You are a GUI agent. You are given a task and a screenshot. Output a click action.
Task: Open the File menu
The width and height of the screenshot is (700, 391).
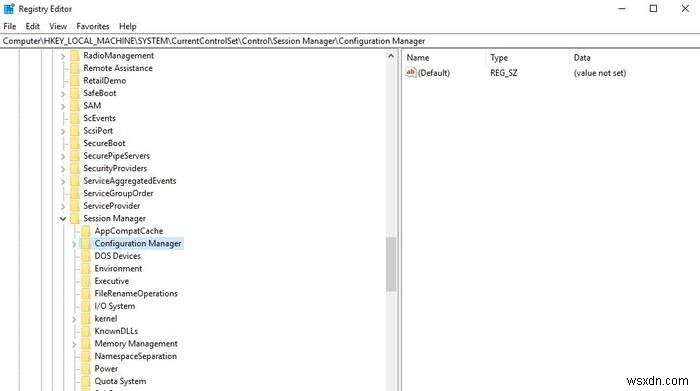click(9, 26)
